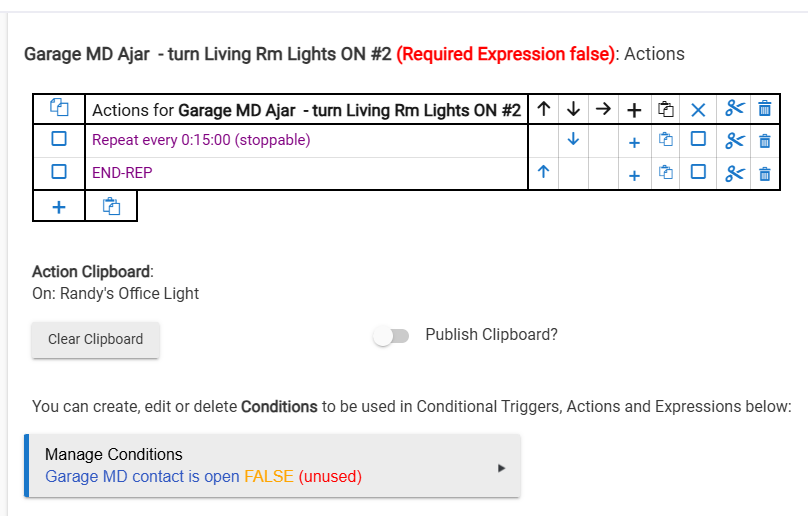Click the plus insert icon in END-REP row
The width and height of the screenshot is (808, 516).
pos(634,174)
